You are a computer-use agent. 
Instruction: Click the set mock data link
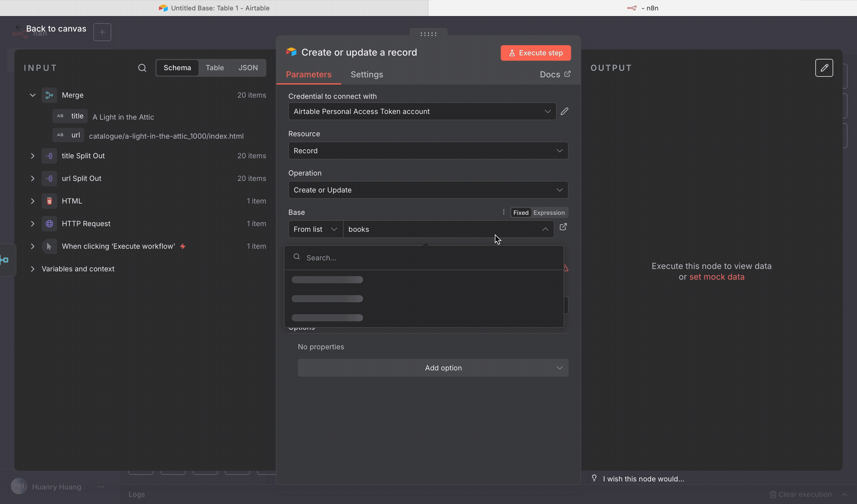click(x=717, y=277)
